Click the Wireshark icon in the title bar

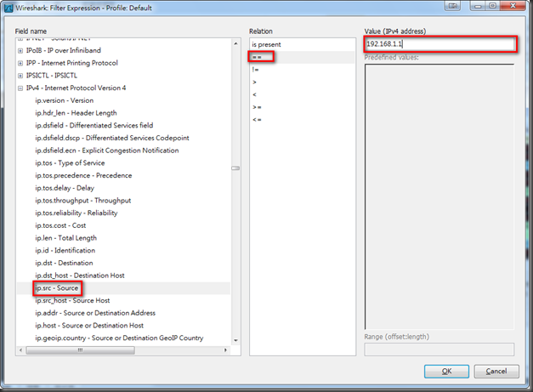coord(9,9)
